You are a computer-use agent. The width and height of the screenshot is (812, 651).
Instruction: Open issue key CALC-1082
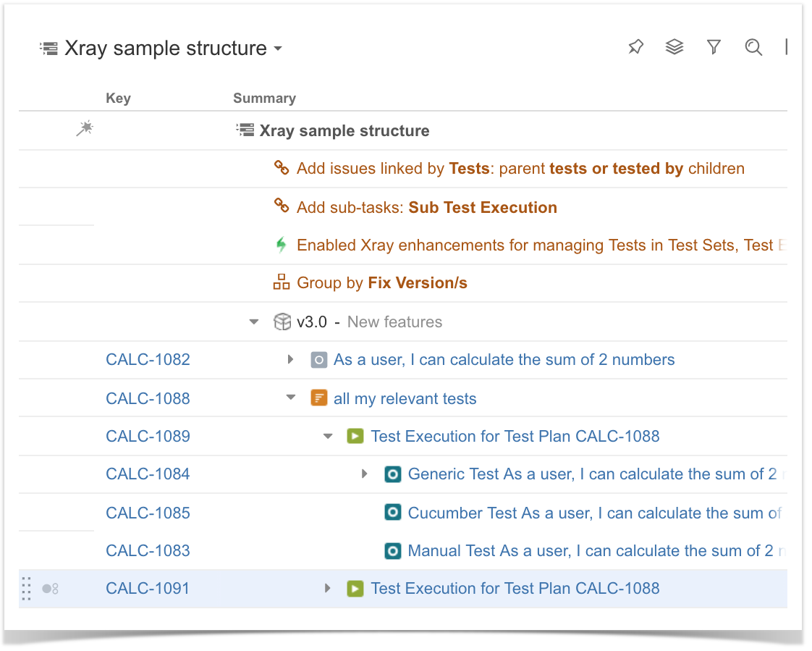148,359
